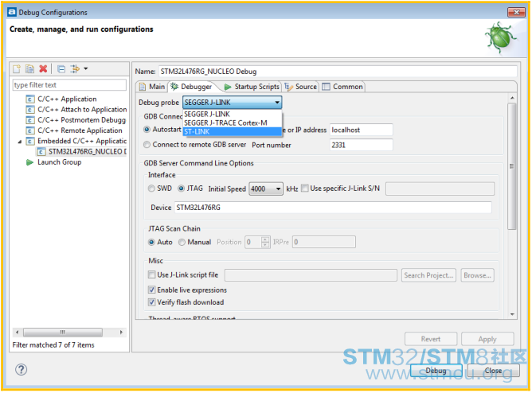Click the configuration Name field
532x393 pixels.
[338, 72]
